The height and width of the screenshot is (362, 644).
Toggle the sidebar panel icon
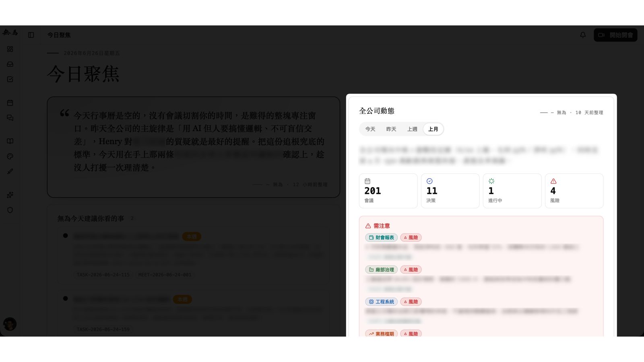(x=31, y=35)
